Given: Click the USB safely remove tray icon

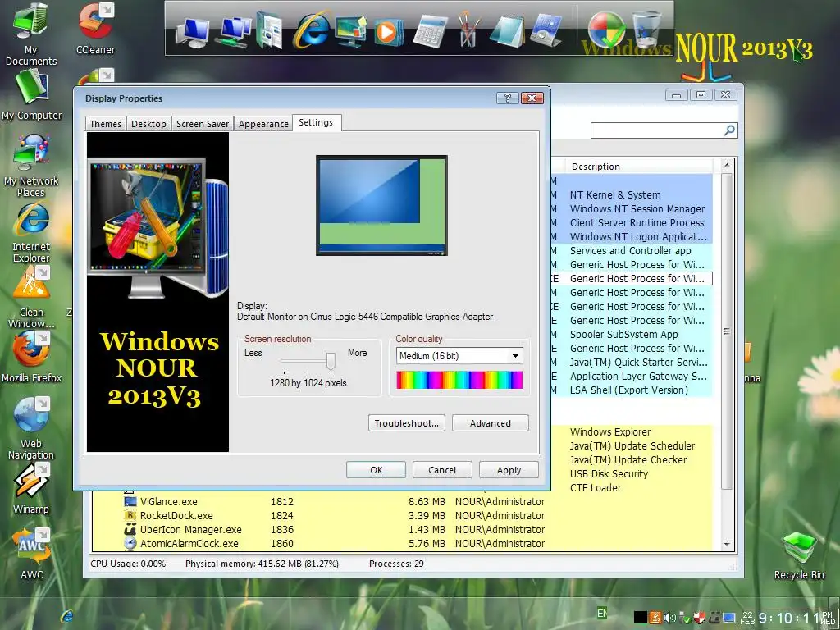Looking at the screenshot, I should 684,619.
